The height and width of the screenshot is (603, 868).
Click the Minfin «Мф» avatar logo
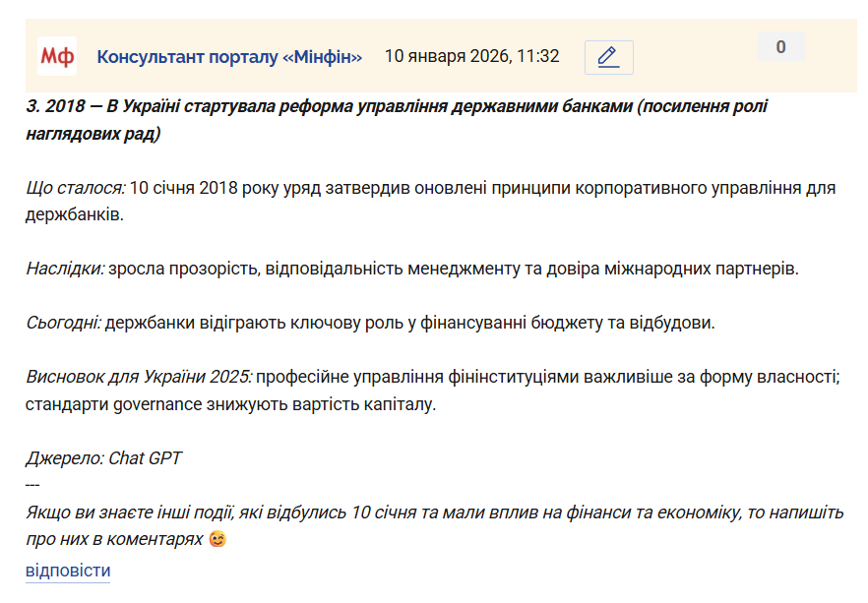tap(56, 56)
